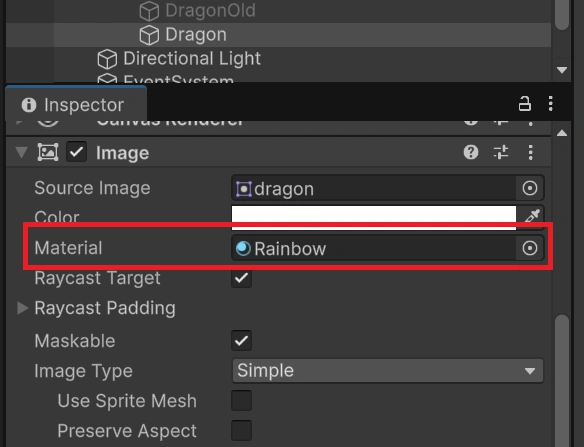Open Image component context menu
584x447 pixels.
530,152
